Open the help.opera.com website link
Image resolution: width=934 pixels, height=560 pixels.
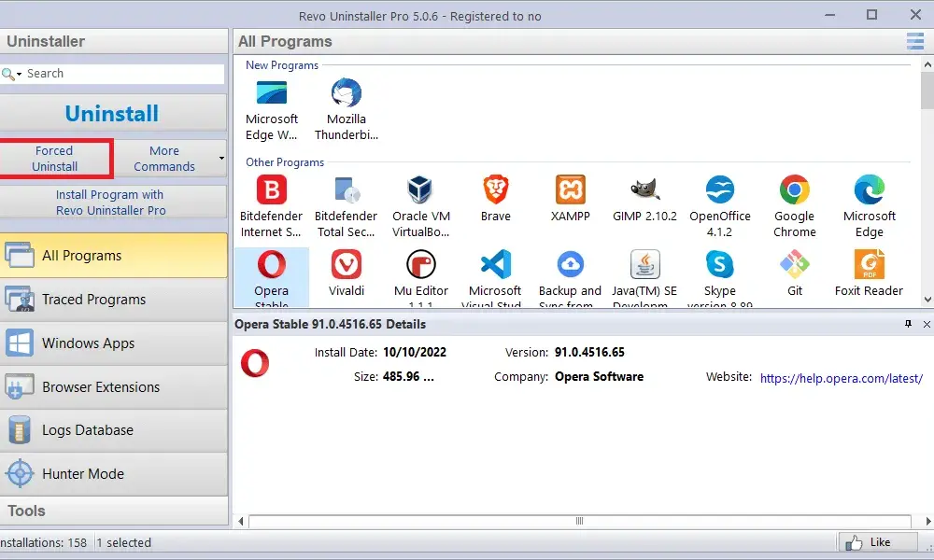[842, 379]
